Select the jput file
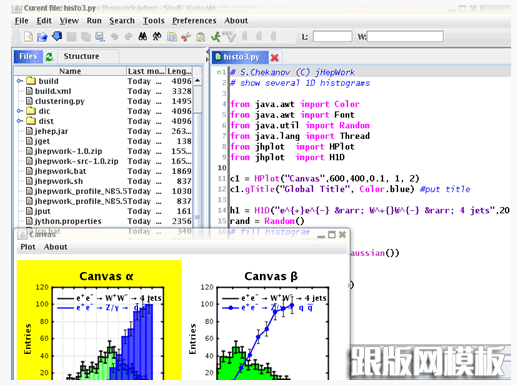This screenshot has width=517, height=385. pyautogui.click(x=43, y=211)
